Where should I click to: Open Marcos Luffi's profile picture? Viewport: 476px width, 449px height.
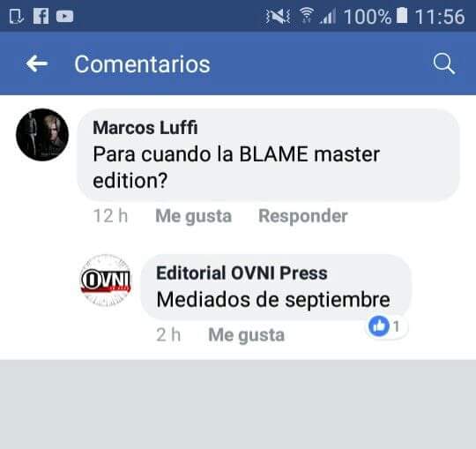(42, 135)
